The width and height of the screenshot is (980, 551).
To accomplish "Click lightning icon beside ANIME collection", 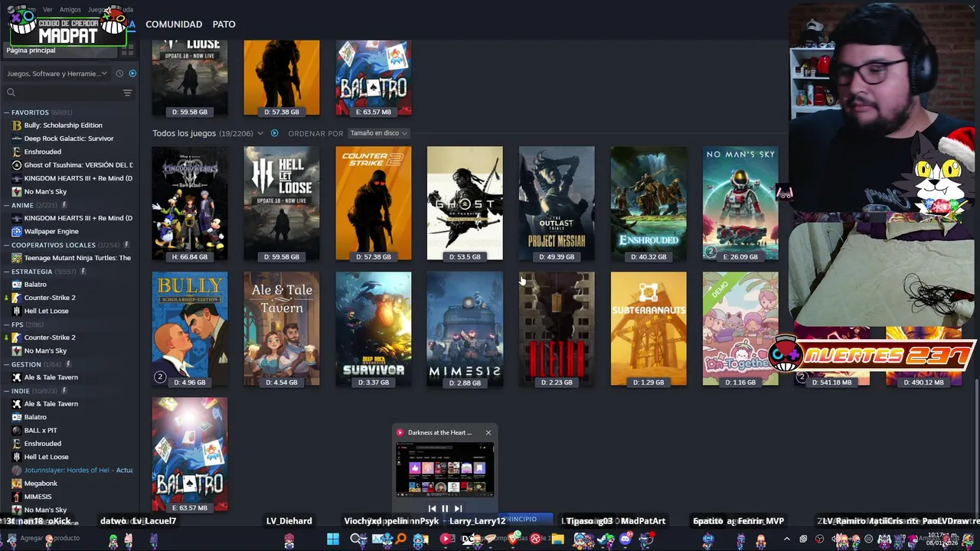I will tap(64, 205).
